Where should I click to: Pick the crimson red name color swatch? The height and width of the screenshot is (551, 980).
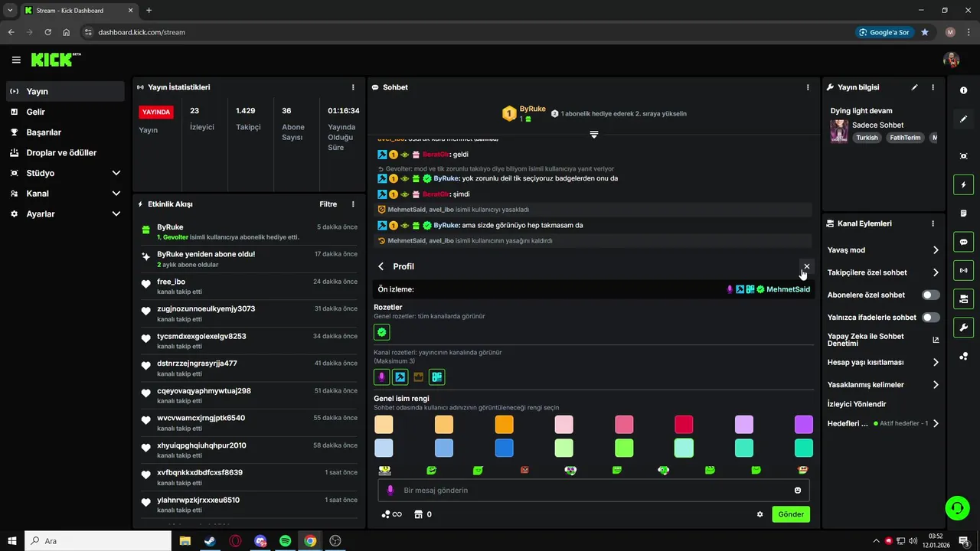click(684, 425)
